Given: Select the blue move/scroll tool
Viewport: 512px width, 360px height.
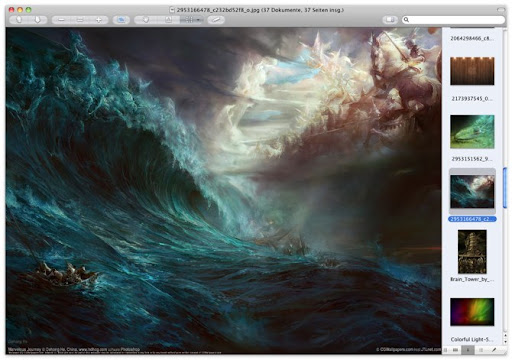Looking at the screenshot, I should pos(121,20).
